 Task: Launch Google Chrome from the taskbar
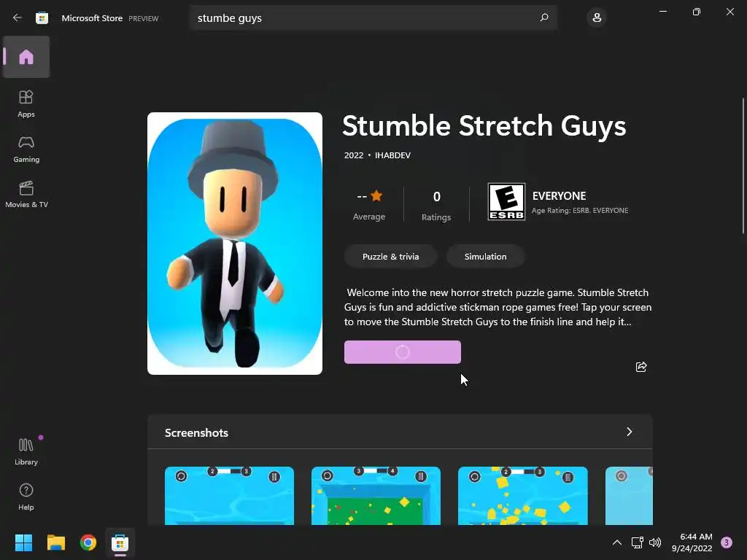tap(88, 542)
